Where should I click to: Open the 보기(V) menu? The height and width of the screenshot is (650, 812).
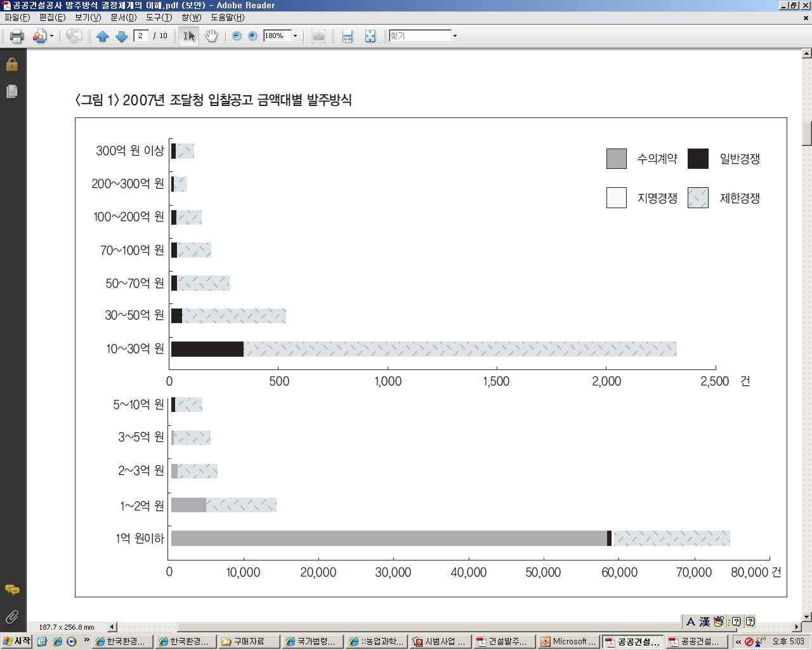coord(88,17)
